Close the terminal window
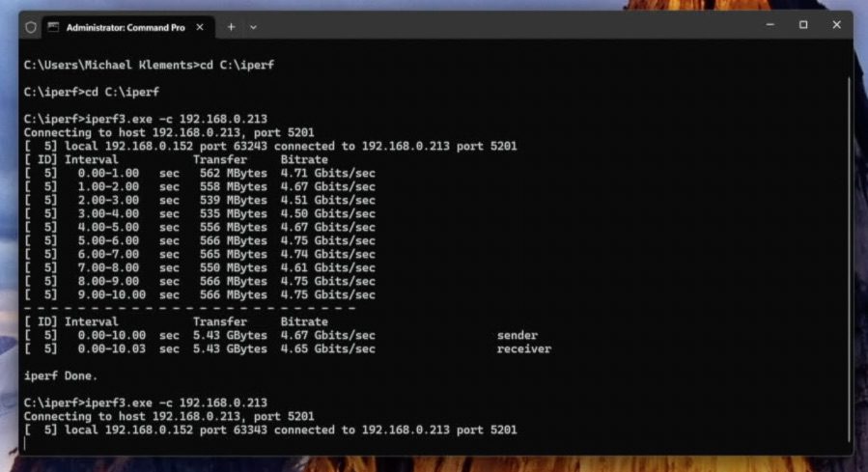This screenshot has width=868, height=472. (x=836, y=25)
